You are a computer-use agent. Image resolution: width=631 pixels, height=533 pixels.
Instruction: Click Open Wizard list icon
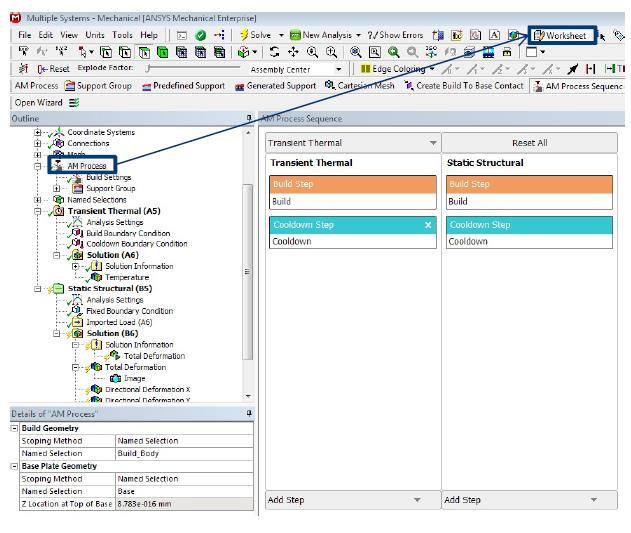tap(74, 103)
